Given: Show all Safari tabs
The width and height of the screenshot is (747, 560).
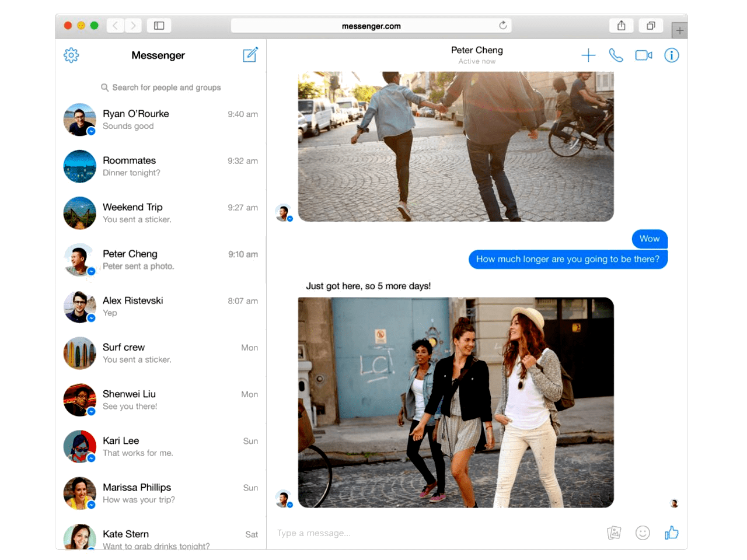Looking at the screenshot, I should 651,26.
